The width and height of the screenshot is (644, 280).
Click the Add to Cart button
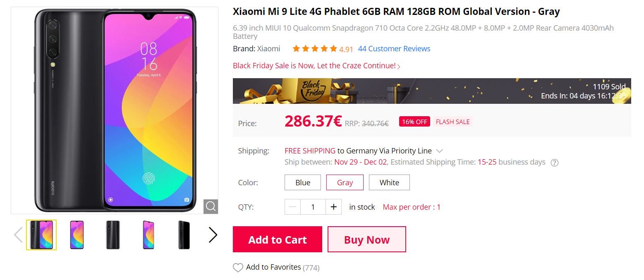[x=278, y=239]
